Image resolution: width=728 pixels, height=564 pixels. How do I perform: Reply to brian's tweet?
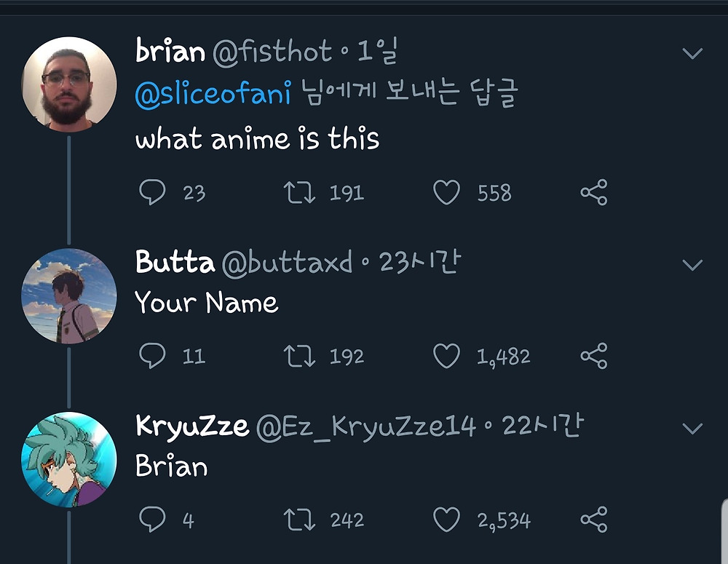(152, 192)
